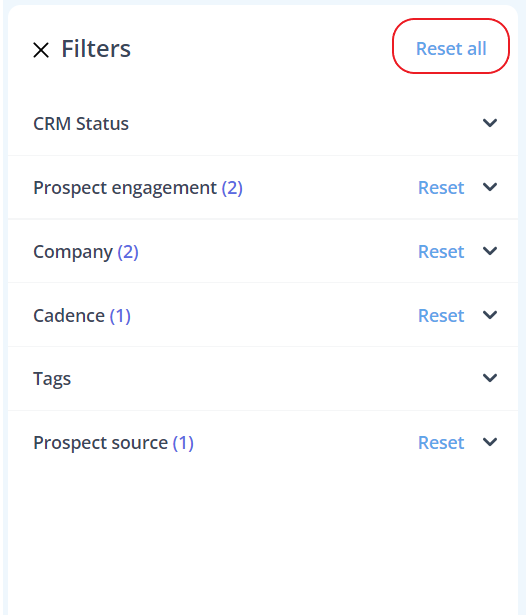
Task: Reset the Cadence filter
Action: coord(441,315)
